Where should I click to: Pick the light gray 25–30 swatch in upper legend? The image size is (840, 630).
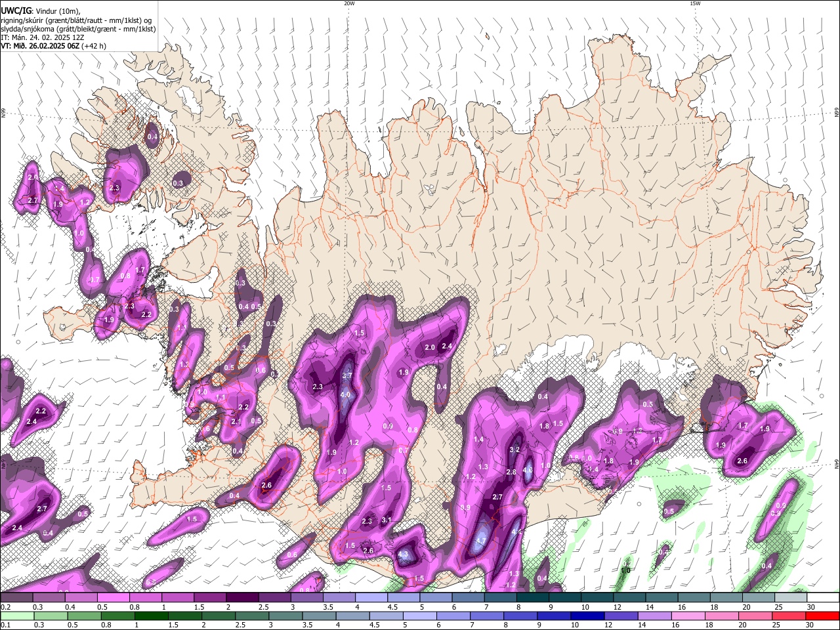tap(791, 597)
